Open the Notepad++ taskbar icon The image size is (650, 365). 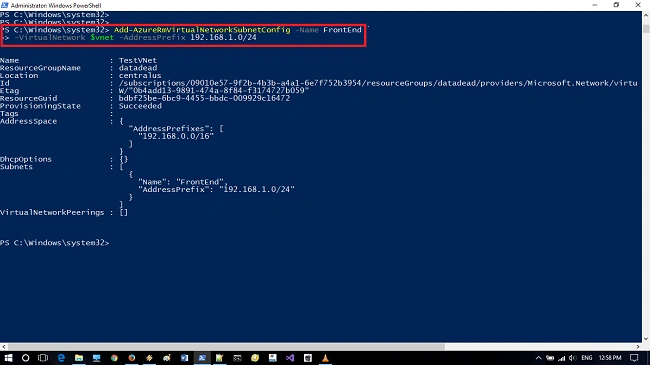[220, 358]
